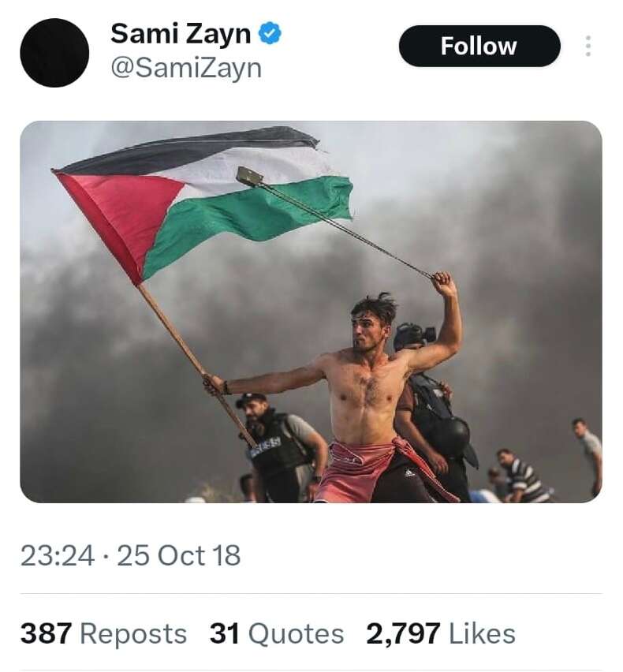Click the 25 Oct 18 date

[x=179, y=556]
